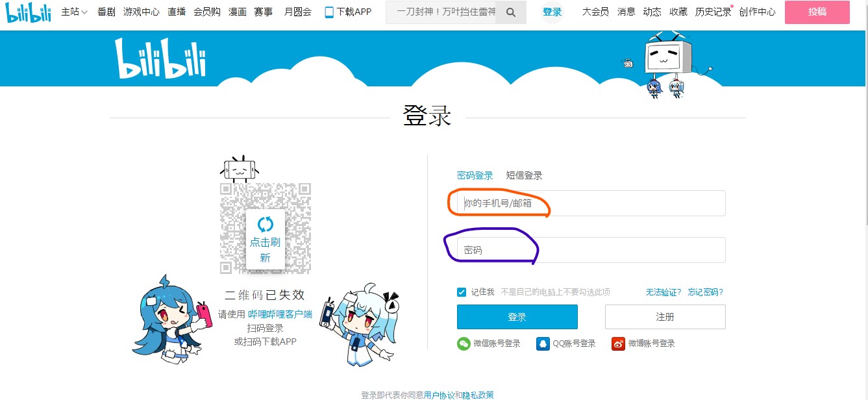Click the large white bilibili banner logo
This screenshot has width=868, height=400.
pos(160,58)
